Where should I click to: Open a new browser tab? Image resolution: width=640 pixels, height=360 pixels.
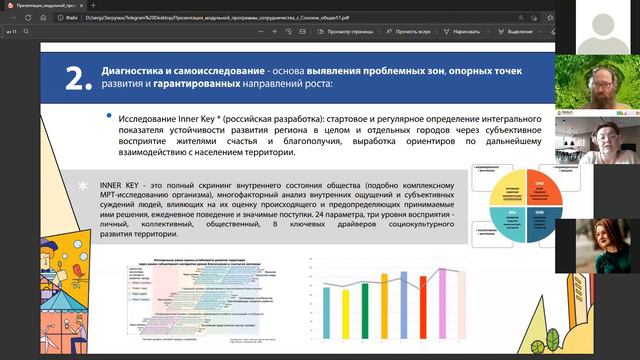(x=93, y=6)
